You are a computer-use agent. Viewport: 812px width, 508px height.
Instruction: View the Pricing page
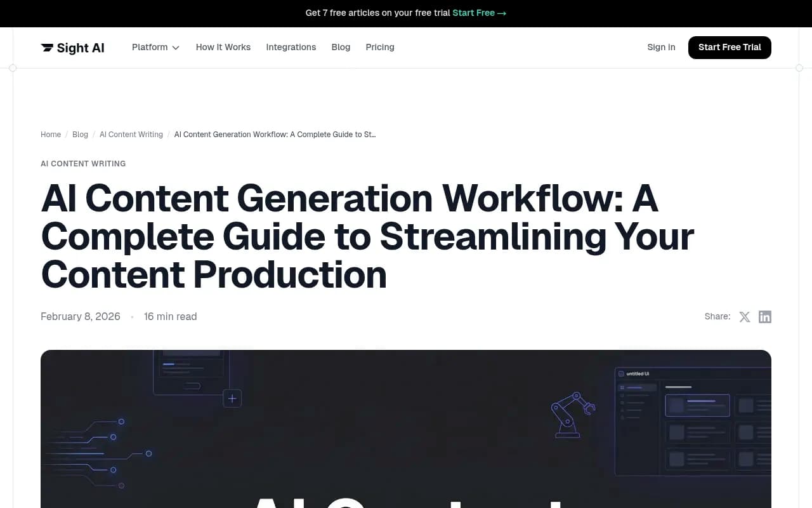click(379, 47)
